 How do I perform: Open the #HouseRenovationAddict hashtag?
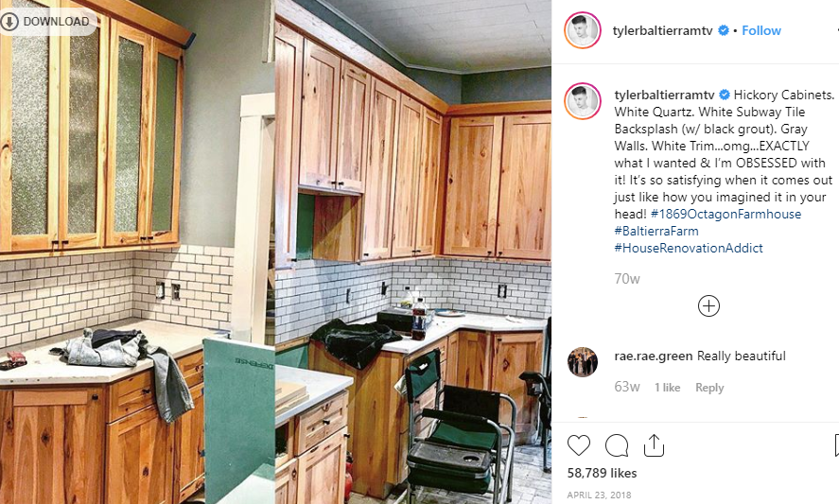(x=689, y=249)
